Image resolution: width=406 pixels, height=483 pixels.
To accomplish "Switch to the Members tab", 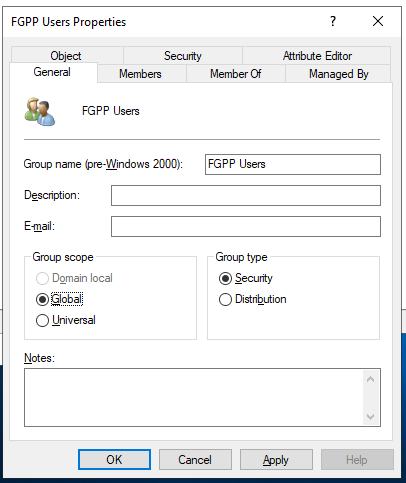I will coord(140,74).
